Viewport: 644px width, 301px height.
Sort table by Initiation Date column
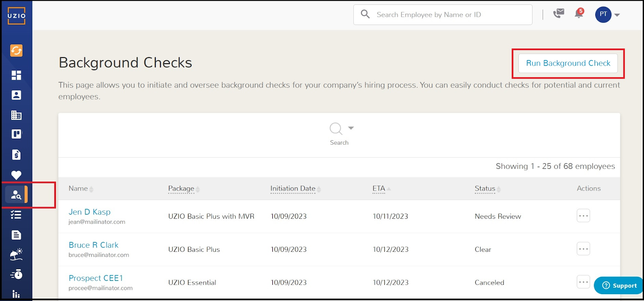pyautogui.click(x=293, y=189)
